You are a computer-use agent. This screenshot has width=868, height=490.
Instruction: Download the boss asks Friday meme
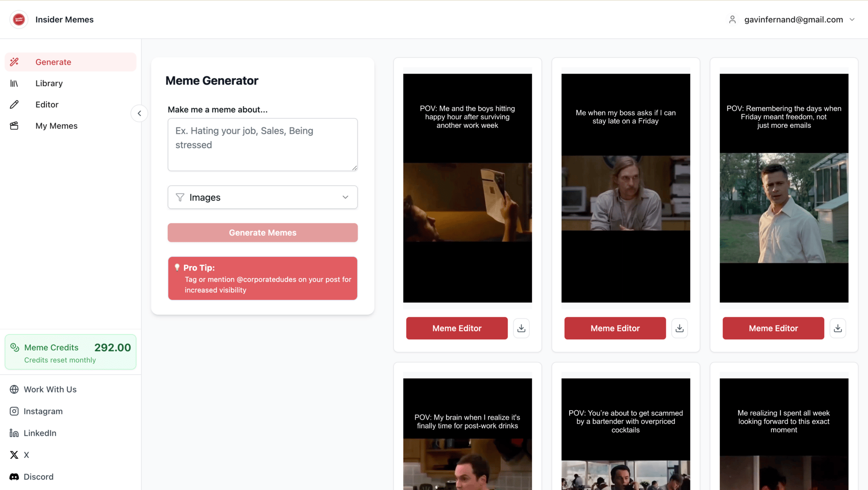(679, 328)
